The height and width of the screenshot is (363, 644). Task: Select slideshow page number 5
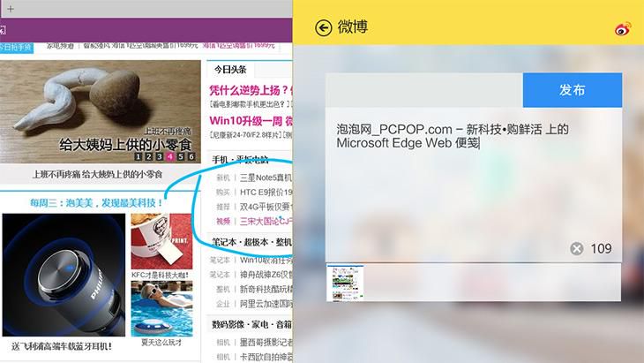point(180,156)
